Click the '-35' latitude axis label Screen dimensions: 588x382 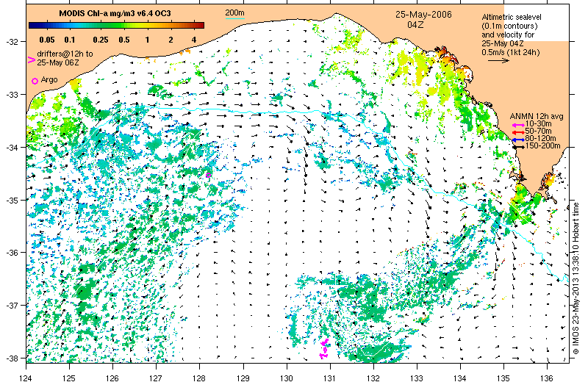click(11, 200)
